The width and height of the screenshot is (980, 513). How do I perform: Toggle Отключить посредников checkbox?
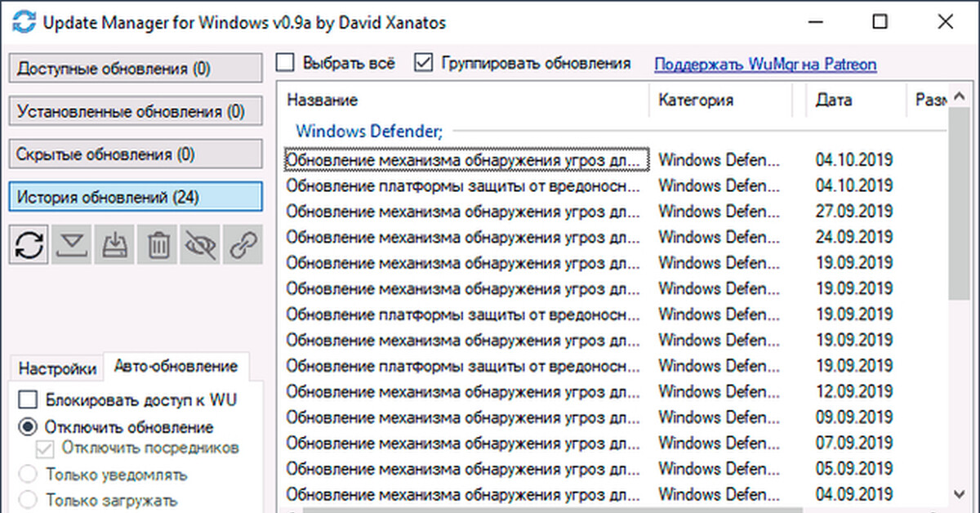click(46, 448)
